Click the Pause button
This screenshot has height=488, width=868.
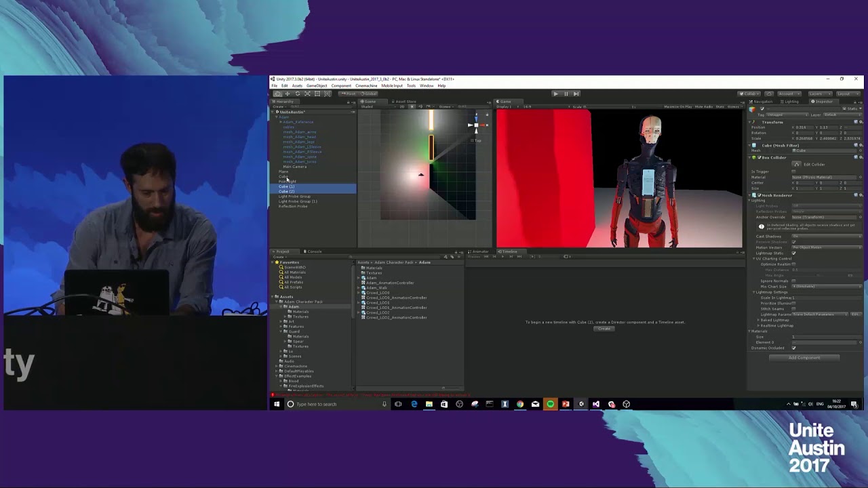566,94
